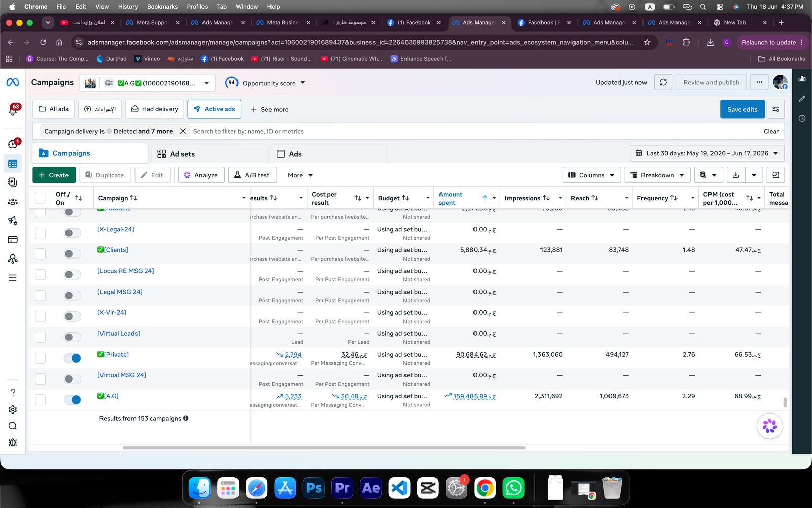
Task: Open Campaign column header options arrow
Action: (244, 198)
